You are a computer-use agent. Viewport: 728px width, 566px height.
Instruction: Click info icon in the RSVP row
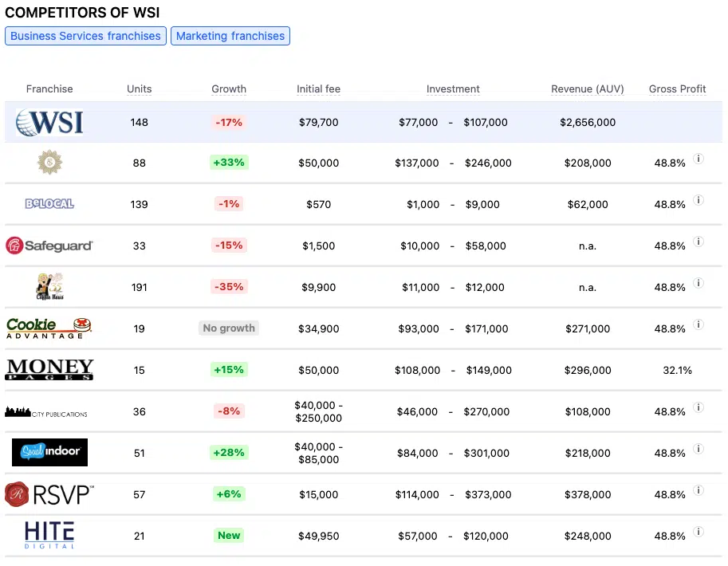coord(698,490)
